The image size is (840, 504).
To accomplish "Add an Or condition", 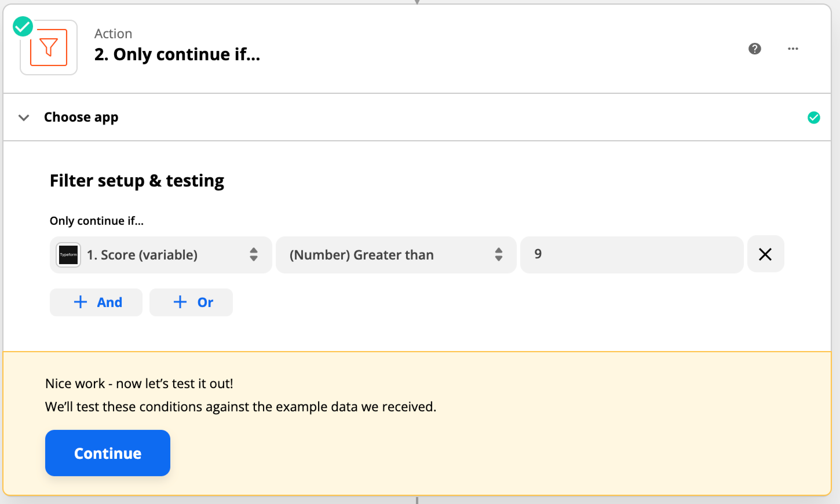I will click(x=191, y=302).
